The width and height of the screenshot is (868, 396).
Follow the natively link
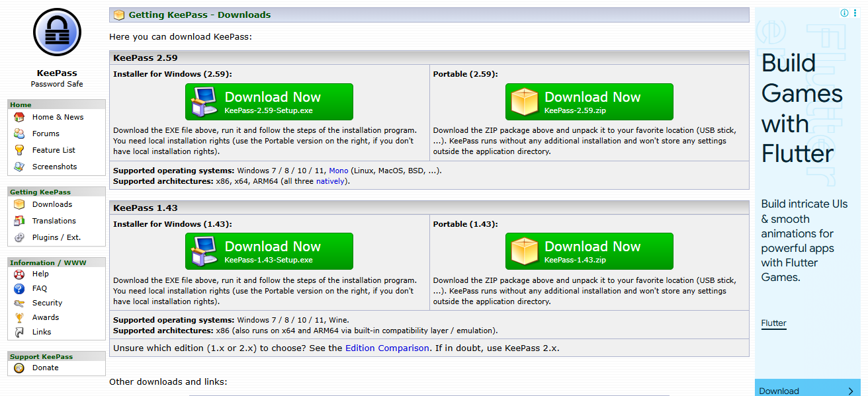coord(330,181)
